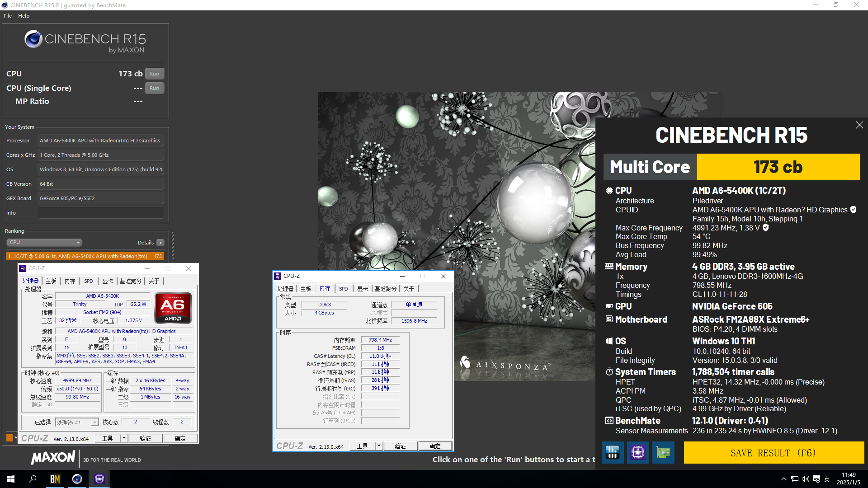Open action center notification icon
868x488 pixels.
coord(816,479)
